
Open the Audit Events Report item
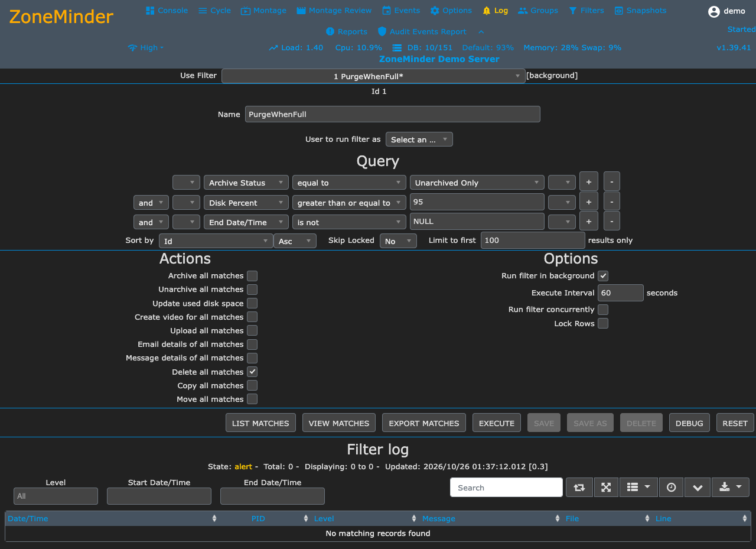point(422,32)
